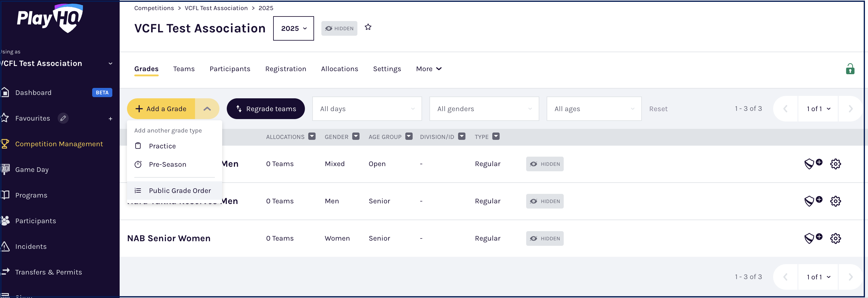Click VCFL Test Association breadcrumb link
Screen dimensions: 868x298
tap(216, 8)
